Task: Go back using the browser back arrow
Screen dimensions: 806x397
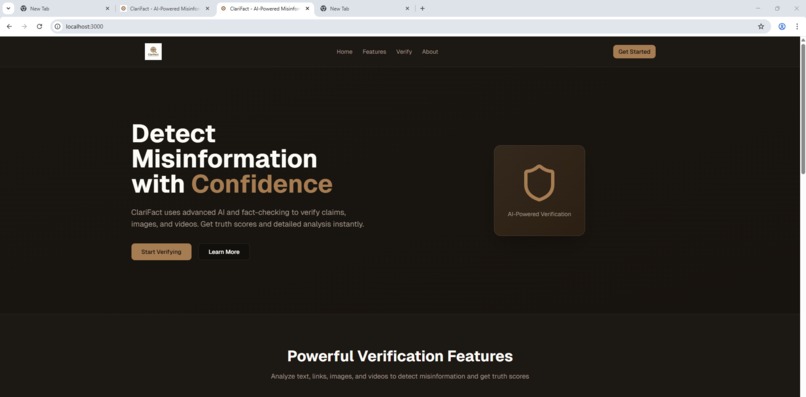Action: (x=9, y=26)
